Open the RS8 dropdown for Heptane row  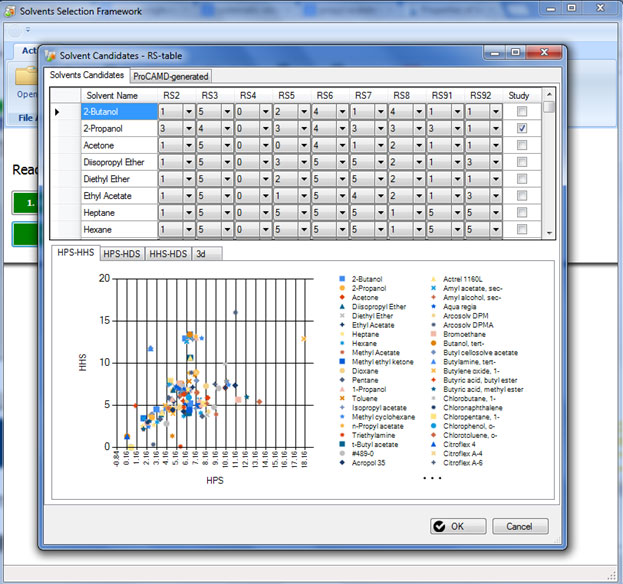tap(419, 213)
